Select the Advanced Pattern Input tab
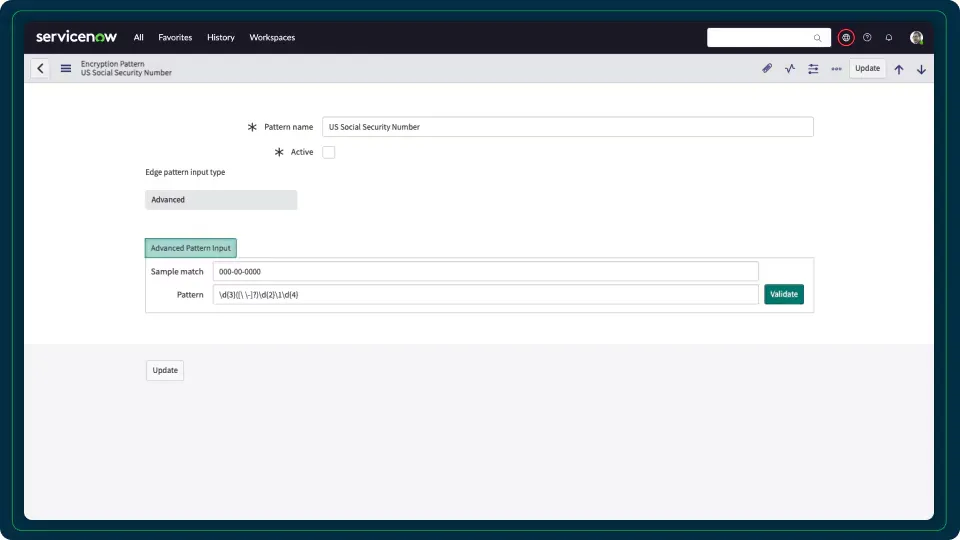 click(x=190, y=248)
